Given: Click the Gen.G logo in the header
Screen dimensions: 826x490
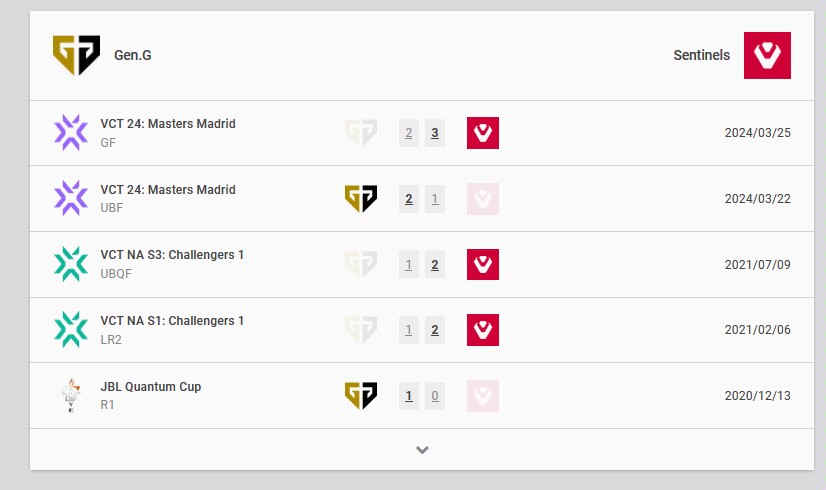Looking at the screenshot, I should click(76, 55).
